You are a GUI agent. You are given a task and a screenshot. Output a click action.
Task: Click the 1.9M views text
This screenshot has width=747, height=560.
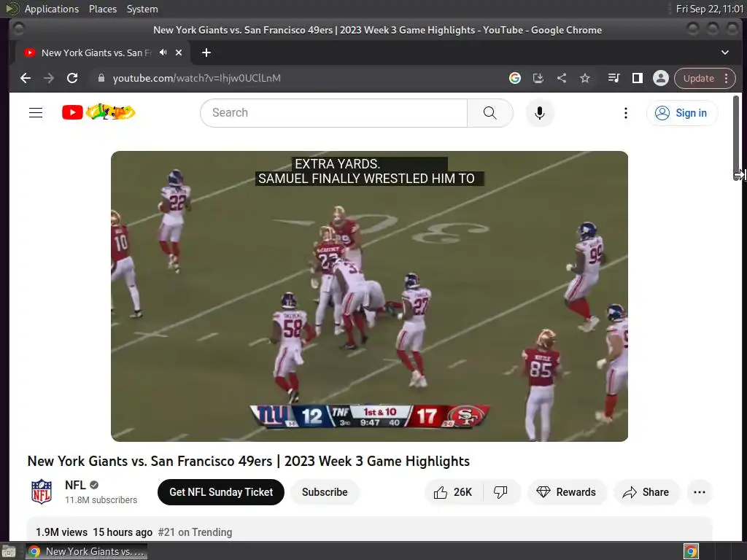tap(61, 532)
